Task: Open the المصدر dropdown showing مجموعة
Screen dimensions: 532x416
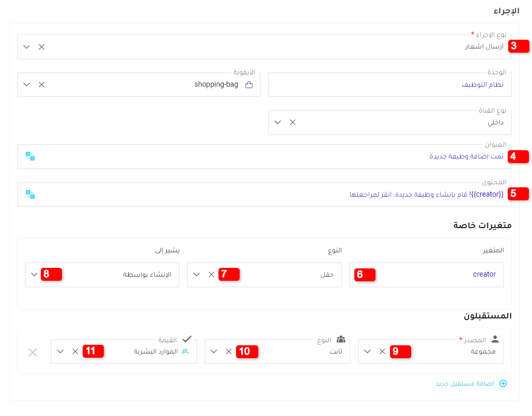Action: [x=367, y=351]
